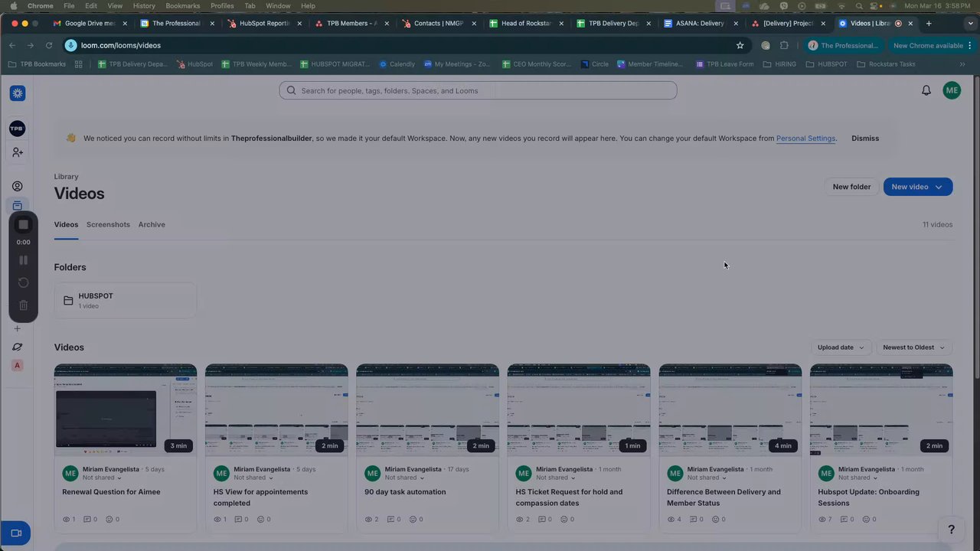Click the Loom logo in sidebar
This screenshot has width=980, height=551.
[18, 93]
